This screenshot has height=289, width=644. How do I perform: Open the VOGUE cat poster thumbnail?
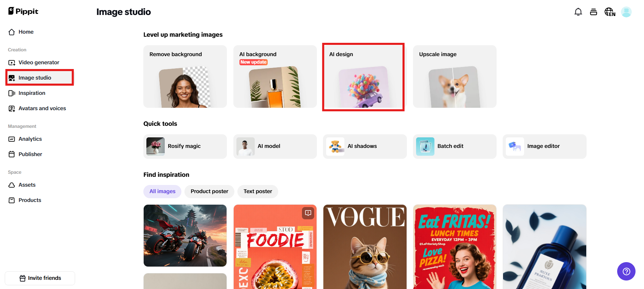click(x=365, y=247)
